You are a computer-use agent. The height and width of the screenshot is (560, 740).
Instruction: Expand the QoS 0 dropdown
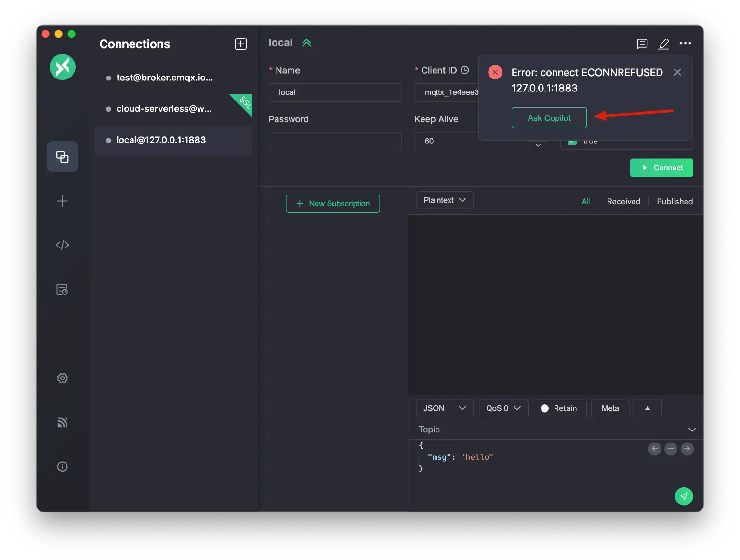tap(503, 408)
